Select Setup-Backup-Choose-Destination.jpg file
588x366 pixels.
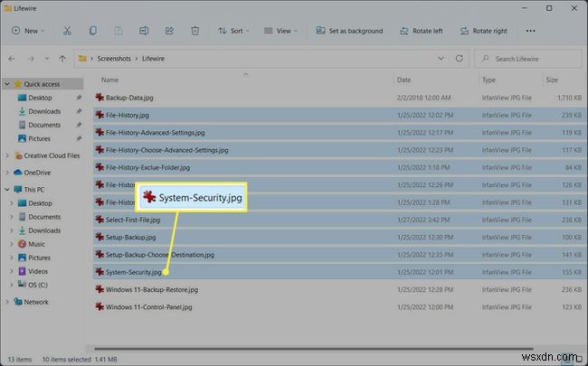160,255
